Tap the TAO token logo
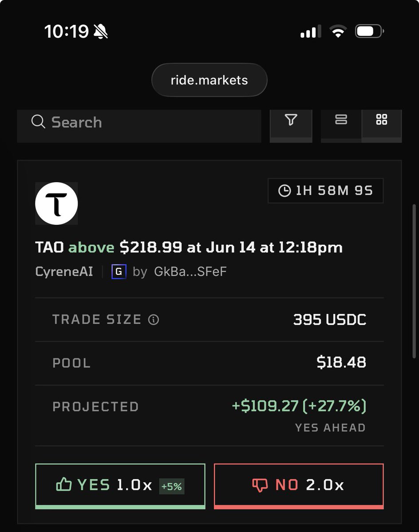 tap(56, 203)
